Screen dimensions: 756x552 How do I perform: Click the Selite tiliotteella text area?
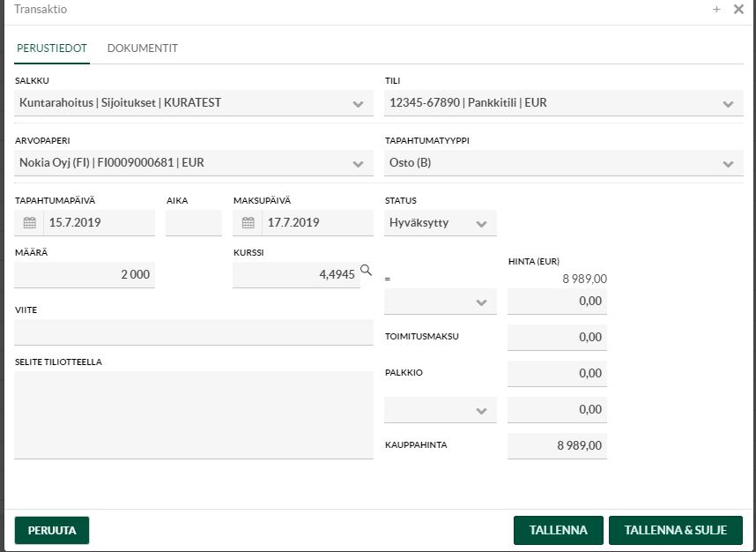point(194,414)
